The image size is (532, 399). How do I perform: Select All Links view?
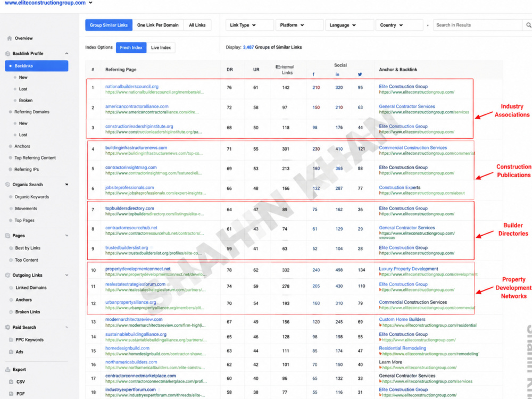[x=197, y=25]
